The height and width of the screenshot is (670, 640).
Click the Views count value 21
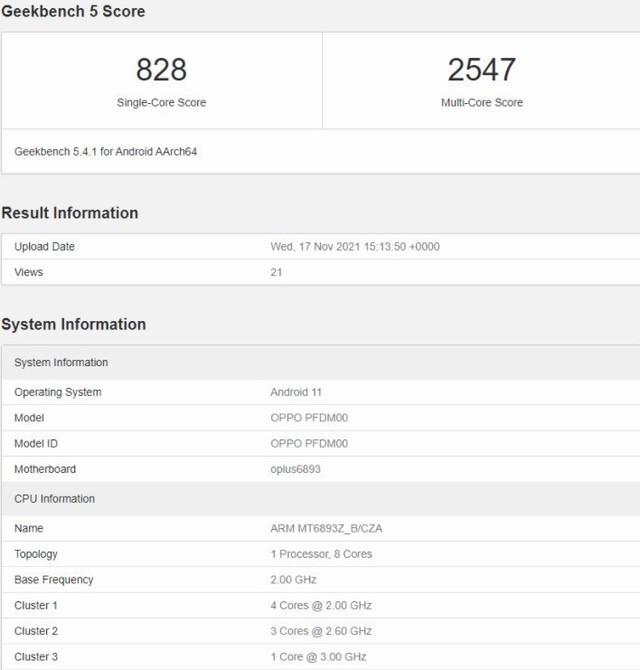pos(276,272)
